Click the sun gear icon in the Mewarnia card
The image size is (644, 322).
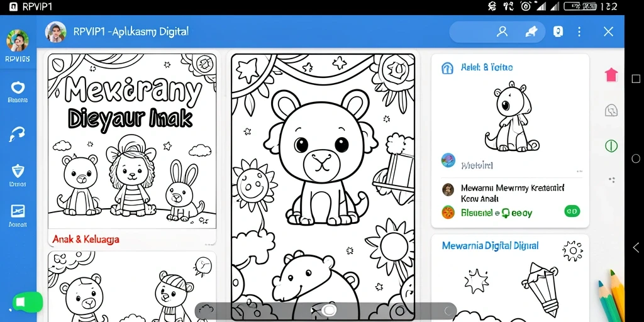click(572, 250)
